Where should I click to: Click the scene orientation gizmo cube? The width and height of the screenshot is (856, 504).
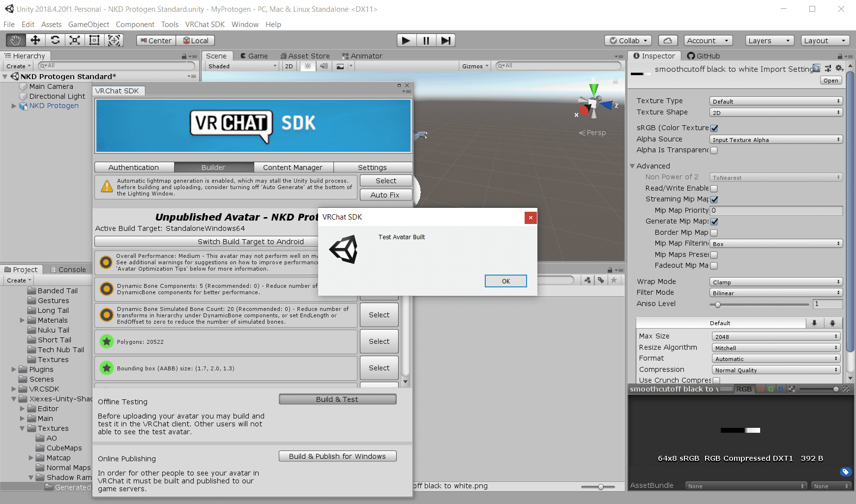593,103
